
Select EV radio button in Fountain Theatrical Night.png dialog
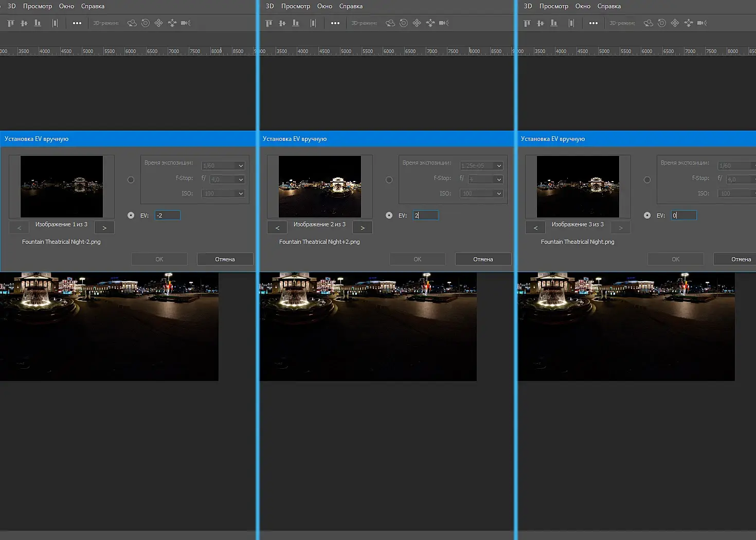click(647, 215)
